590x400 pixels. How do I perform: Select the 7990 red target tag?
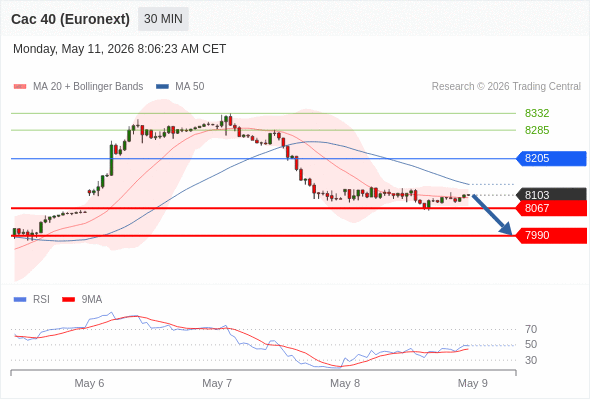point(551,236)
